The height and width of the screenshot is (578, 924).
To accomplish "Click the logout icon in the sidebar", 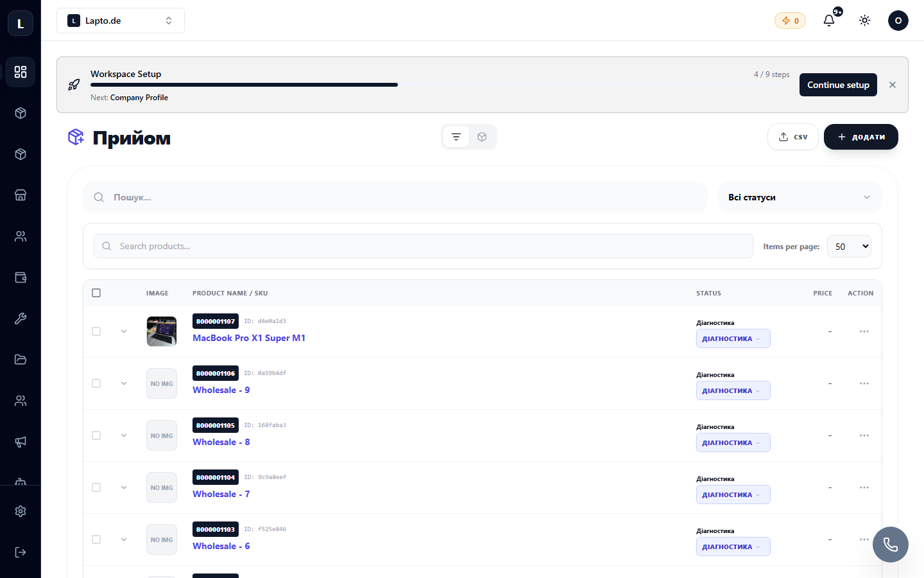I will (21, 552).
